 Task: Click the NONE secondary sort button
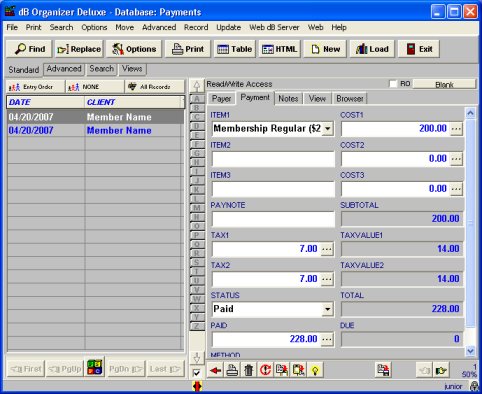pos(95,87)
